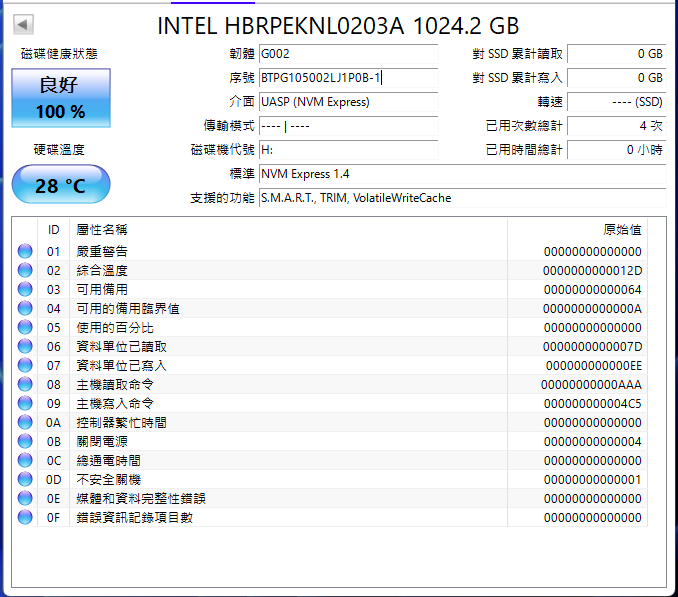Image resolution: width=678 pixels, height=597 pixels.
Task: Click the back arrow disk navigation button
Action: 23,24
